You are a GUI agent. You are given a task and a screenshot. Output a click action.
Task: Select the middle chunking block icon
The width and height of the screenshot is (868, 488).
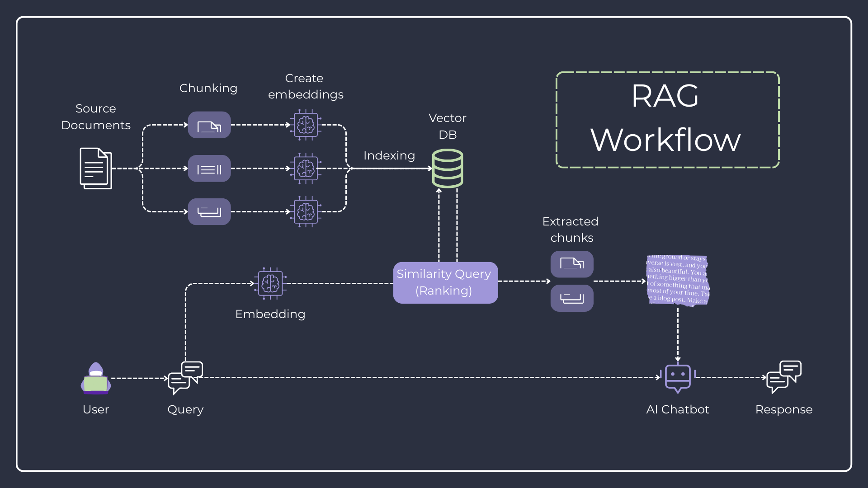[x=209, y=169]
